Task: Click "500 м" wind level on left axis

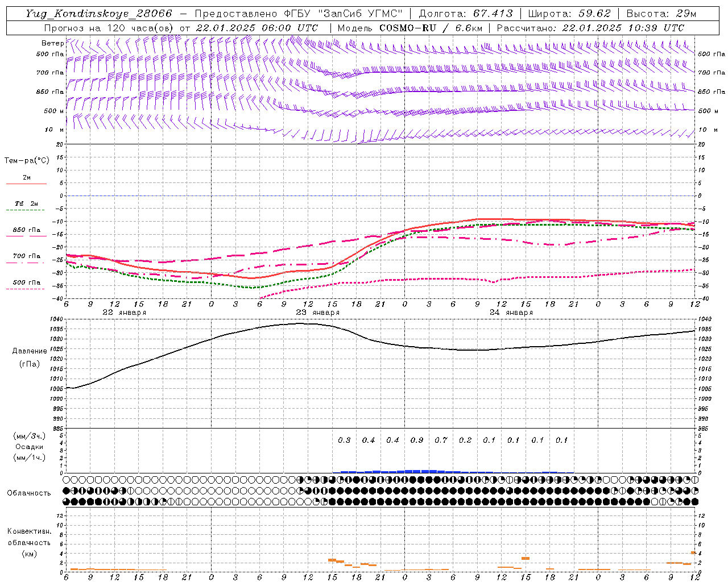Action: (54, 111)
